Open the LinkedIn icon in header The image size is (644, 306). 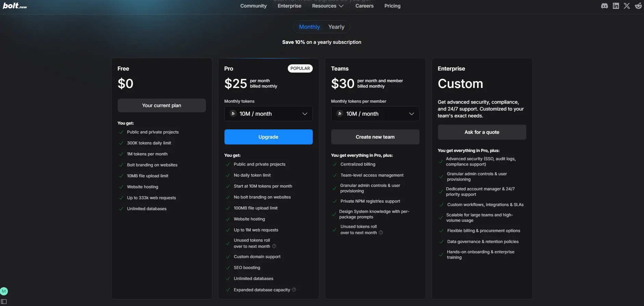[x=616, y=6]
